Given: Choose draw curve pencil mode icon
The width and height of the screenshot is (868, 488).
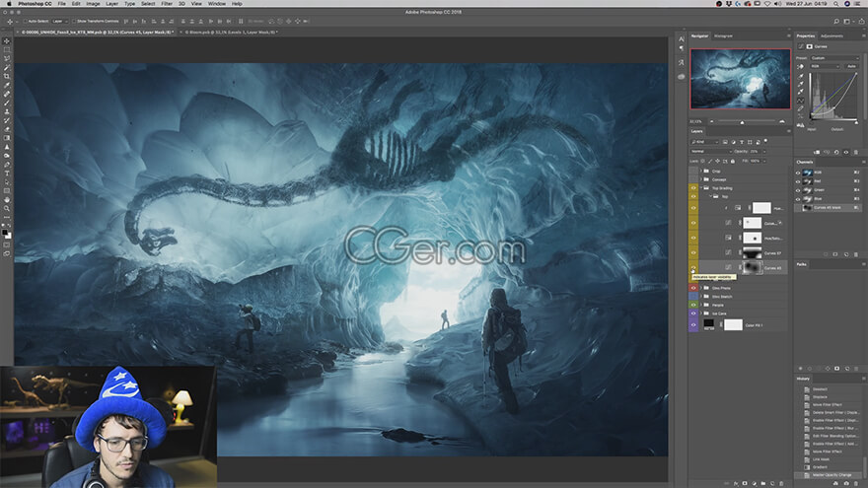Looking at the screenshot, I should pyautogui.click(x=801, y=108).
